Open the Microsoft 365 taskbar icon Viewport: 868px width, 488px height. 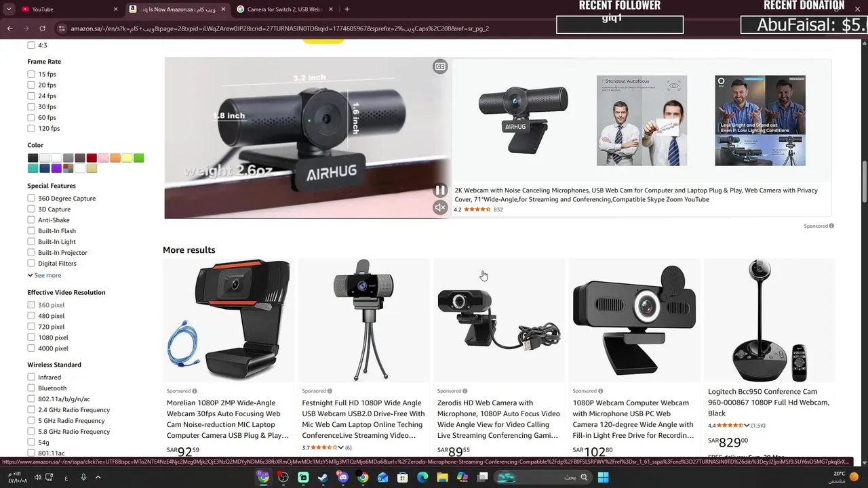click(462, 477)
